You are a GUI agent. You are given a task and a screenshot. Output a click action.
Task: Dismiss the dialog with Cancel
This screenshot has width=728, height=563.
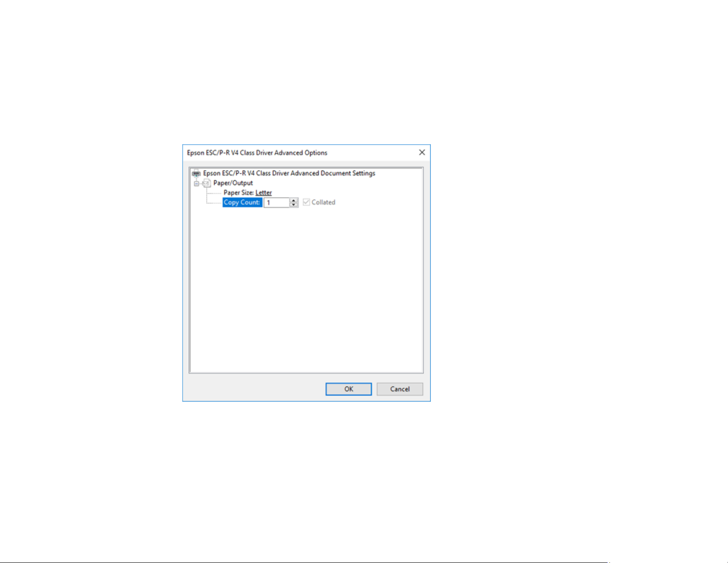point(400,389)
